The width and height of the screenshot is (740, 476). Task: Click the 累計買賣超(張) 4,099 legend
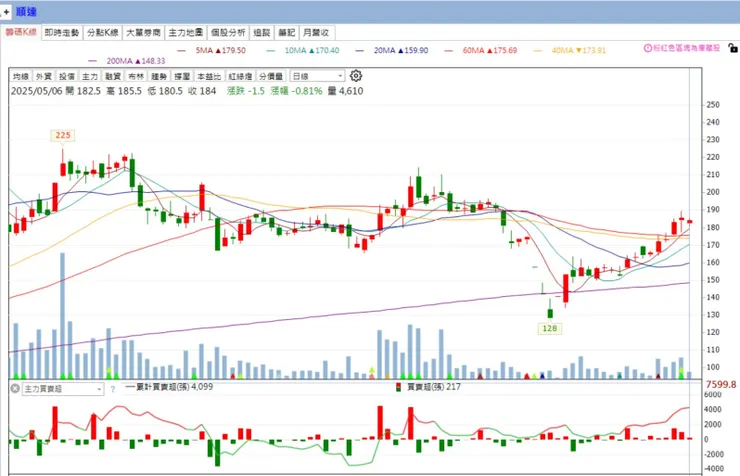click(x=169, y=387)
